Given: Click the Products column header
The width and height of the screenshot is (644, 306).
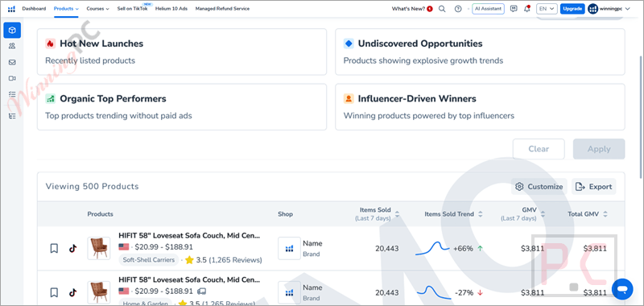Looking at the screenshot, I should (100, 214).
